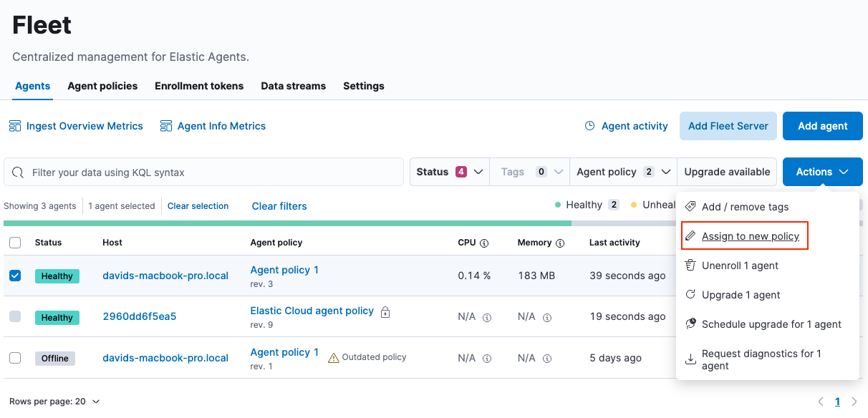Select Unenroll 1 agent from the Actions menu
868x418 pixels.
740,265
